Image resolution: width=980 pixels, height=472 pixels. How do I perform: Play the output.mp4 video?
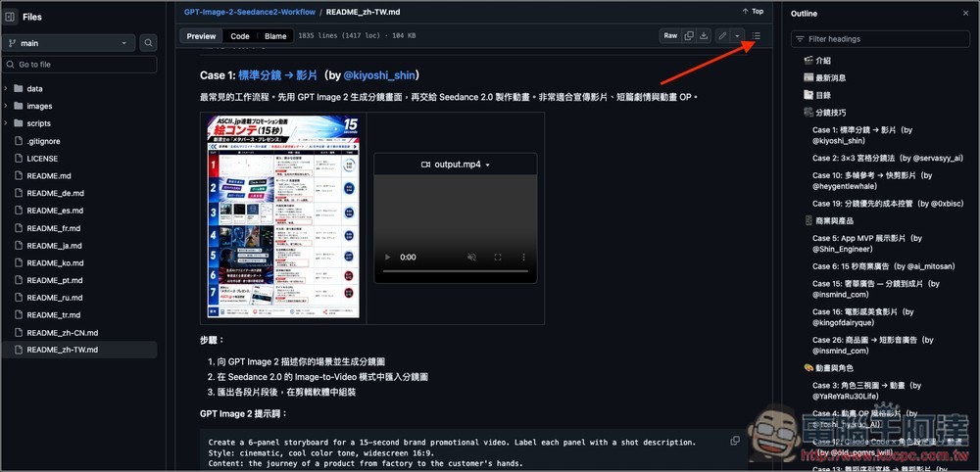click(x=387, y=258)
